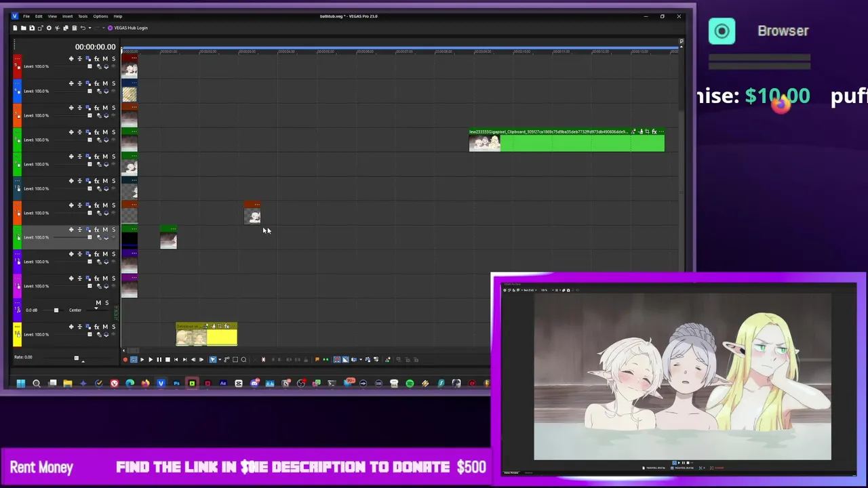Toggle Automatic Crossfades icon
Image resolution: width=868 pixels, height=488 pixels.
coord(345,359)
